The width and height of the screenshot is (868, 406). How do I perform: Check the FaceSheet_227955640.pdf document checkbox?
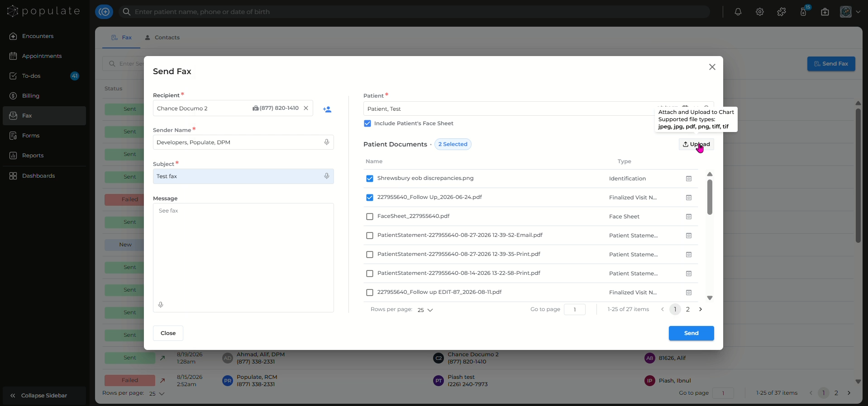point(370,217)
